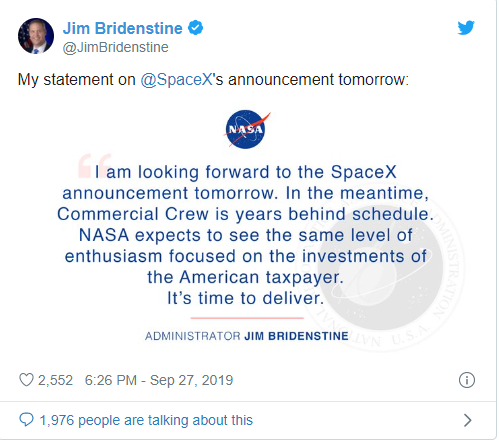The image size is (499, 443).
Task: Click the "ADMINISTRATOR JIM BRIDENSTINE" caption
Action: coord(247,336)
